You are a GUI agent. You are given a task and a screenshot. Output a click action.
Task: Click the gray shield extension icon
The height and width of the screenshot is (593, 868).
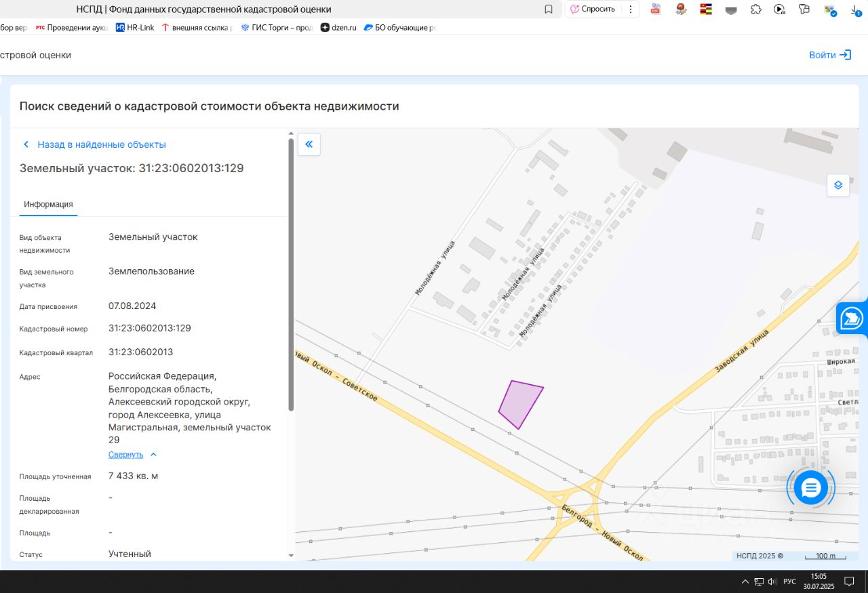tap(731, 9)
